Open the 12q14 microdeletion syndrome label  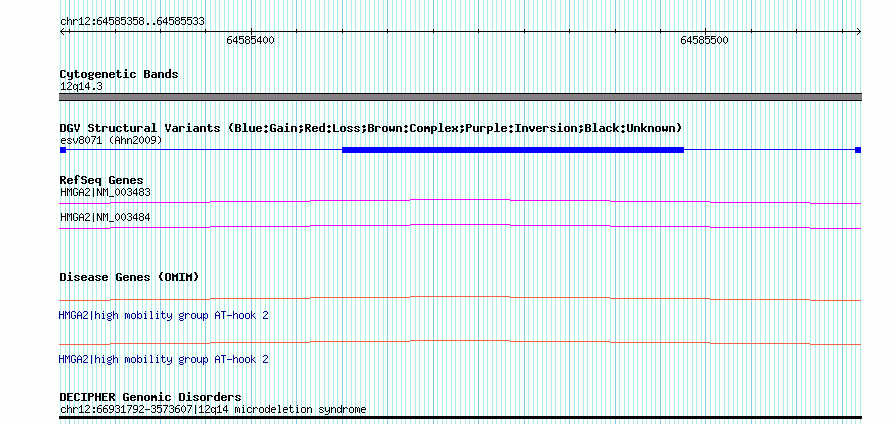coord(213,409)
